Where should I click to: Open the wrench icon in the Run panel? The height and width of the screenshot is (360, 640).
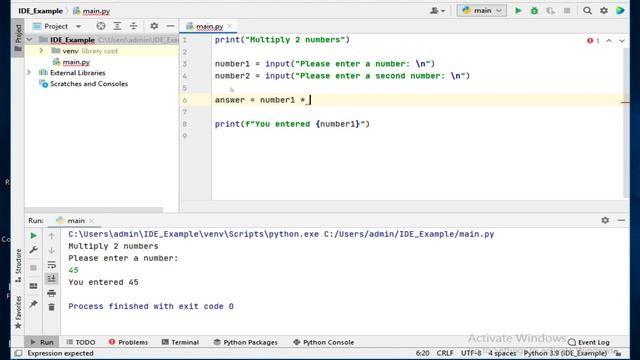coord(33,250)
